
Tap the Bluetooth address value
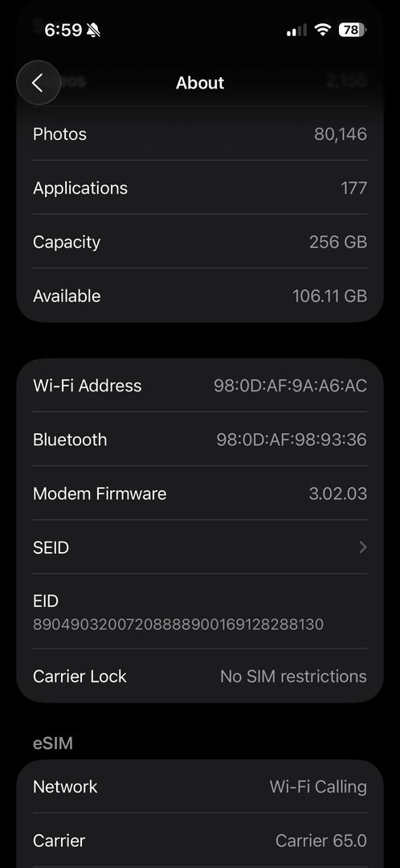point(292,440)
